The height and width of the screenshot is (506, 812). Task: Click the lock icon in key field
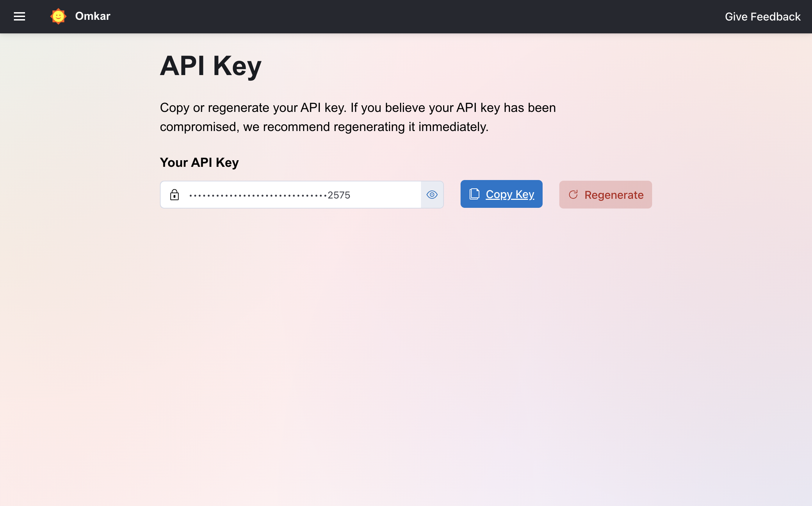[174, 195]
